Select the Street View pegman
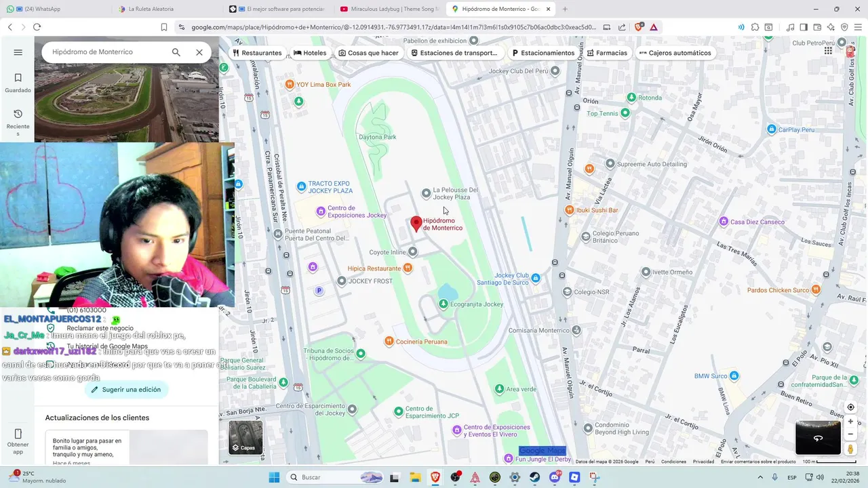The image size is (868, 488). pos(850,449)
